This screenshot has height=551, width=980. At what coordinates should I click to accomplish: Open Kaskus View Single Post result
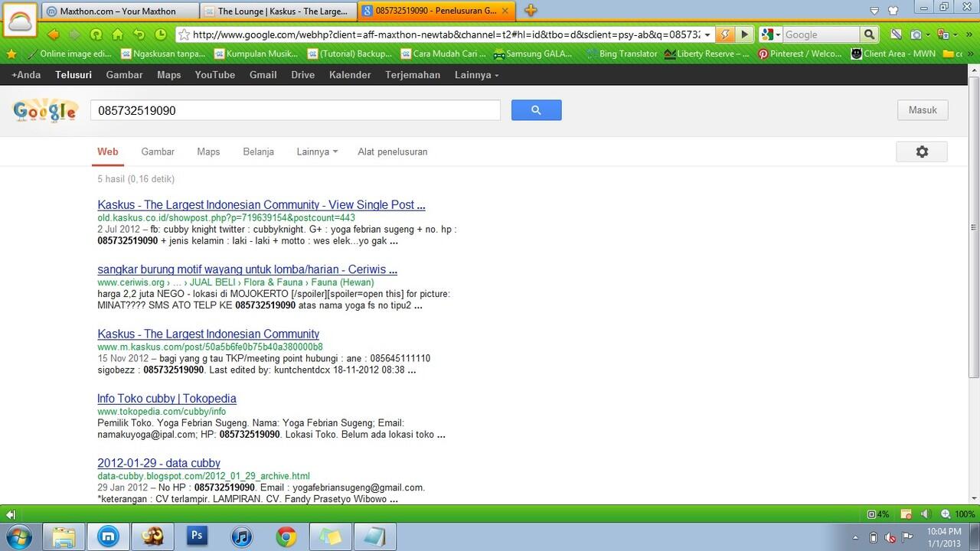(261, 205)
